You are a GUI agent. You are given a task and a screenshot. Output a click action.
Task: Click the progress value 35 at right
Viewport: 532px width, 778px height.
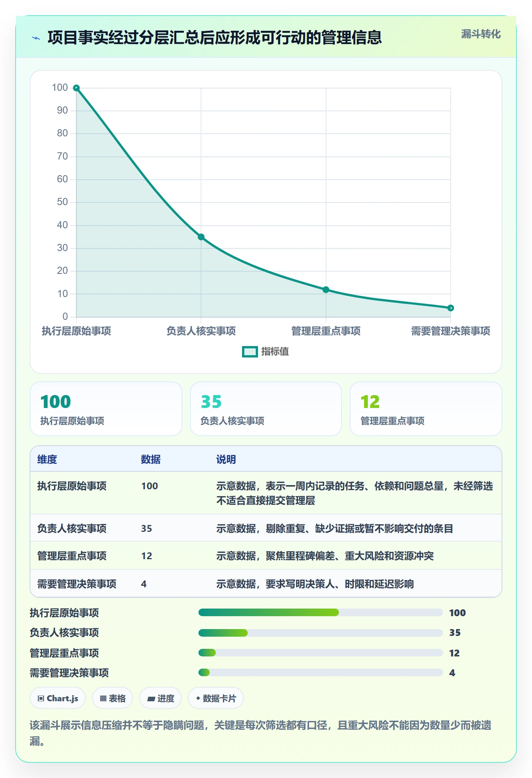point(455,633)
